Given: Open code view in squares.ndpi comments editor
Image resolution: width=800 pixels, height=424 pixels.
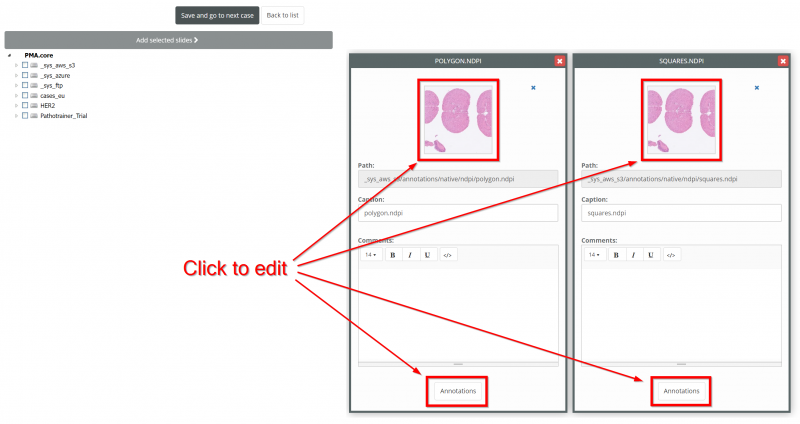Looking at the screenshot, I should [x=671, y=255].
